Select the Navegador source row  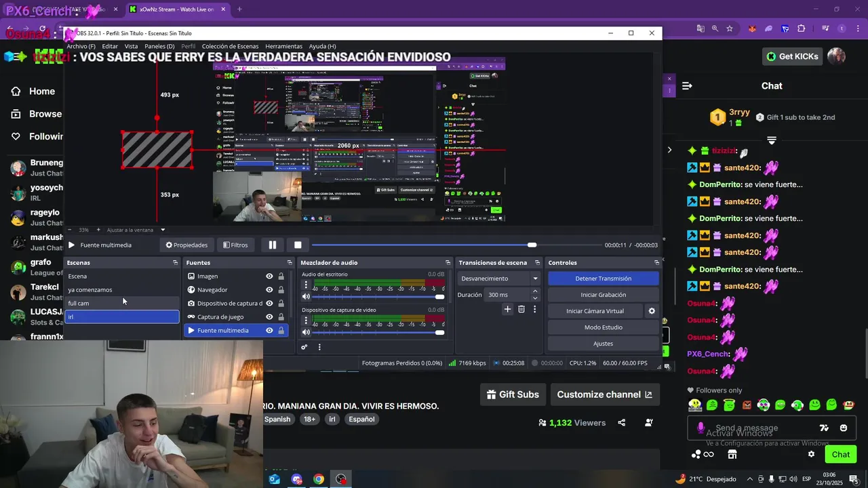point(236,289)
